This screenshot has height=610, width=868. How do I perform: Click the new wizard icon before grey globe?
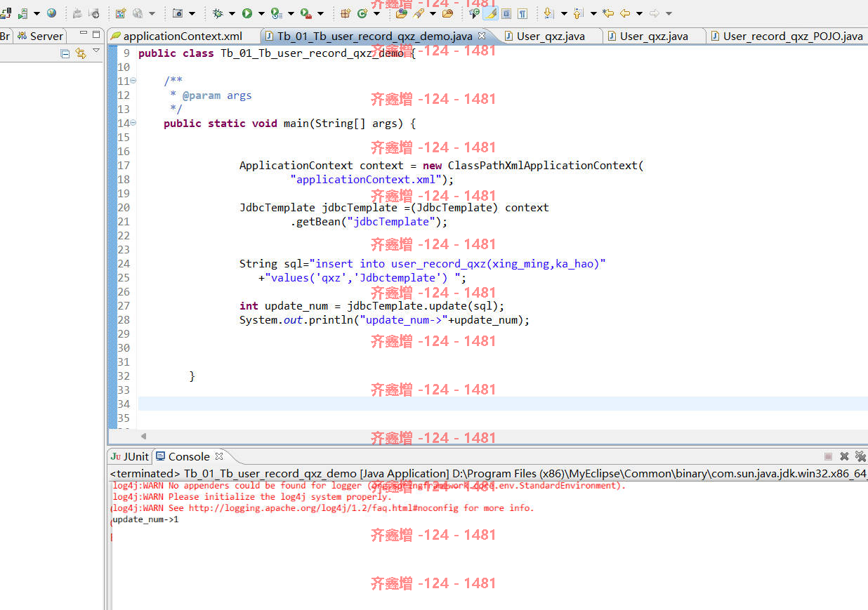120,13
